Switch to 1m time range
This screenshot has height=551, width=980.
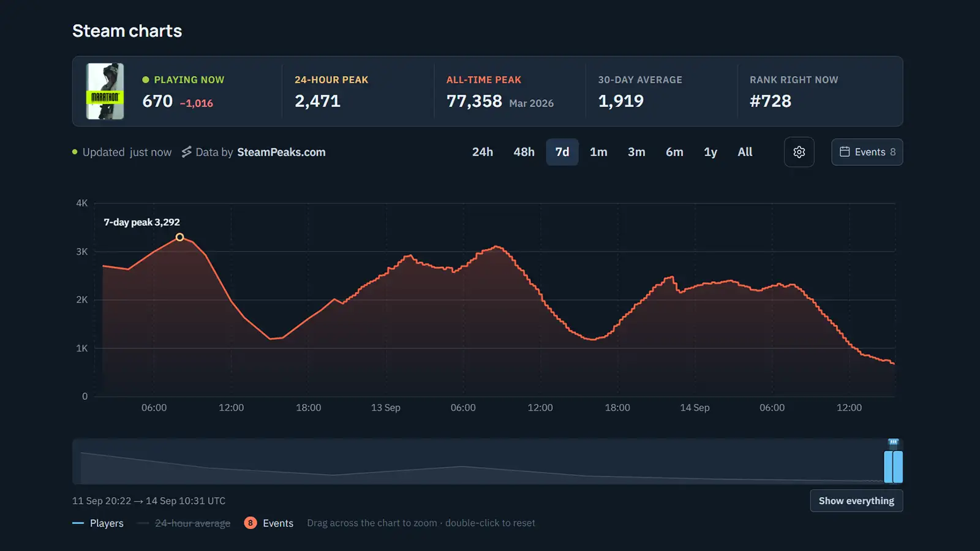coord(598,152)
